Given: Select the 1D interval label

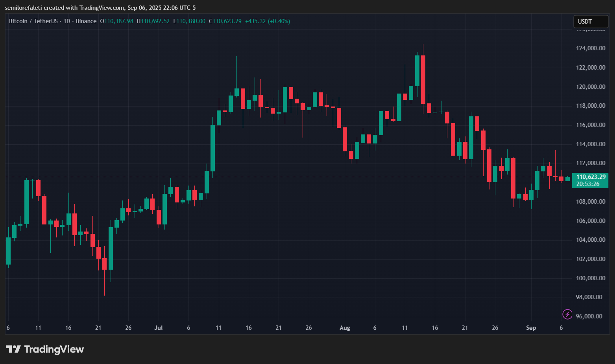Looking at the screenshot, I should [67, 21].
